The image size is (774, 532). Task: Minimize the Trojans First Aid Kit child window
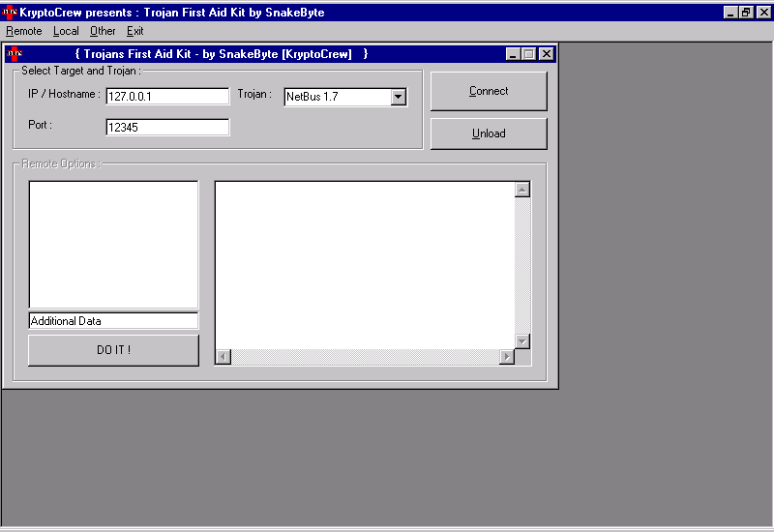click(x=513, y=54)
